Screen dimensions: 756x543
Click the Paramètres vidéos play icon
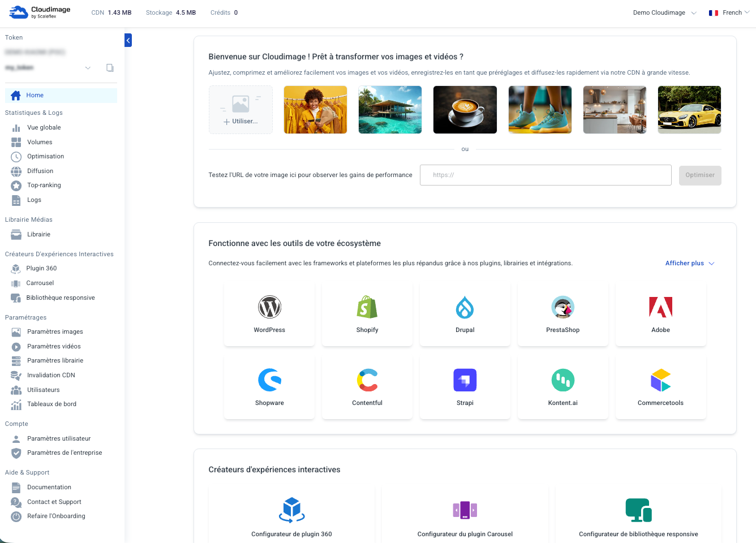[16, 347]
